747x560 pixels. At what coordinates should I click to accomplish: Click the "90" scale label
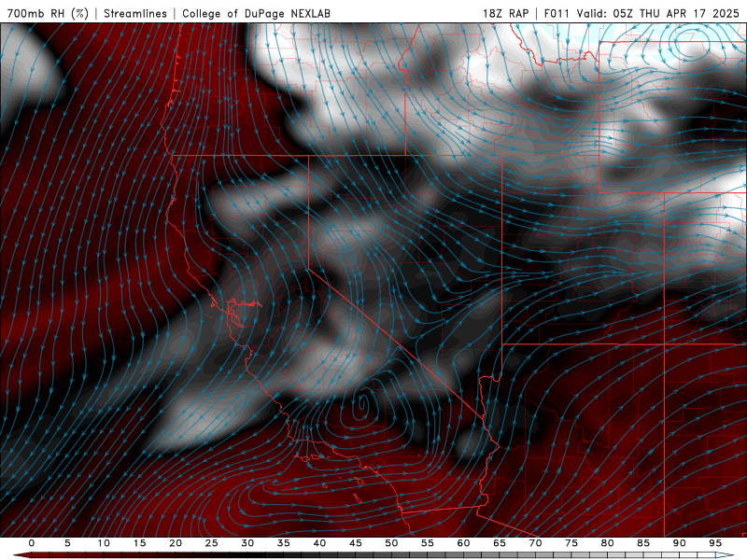point(680,543)
